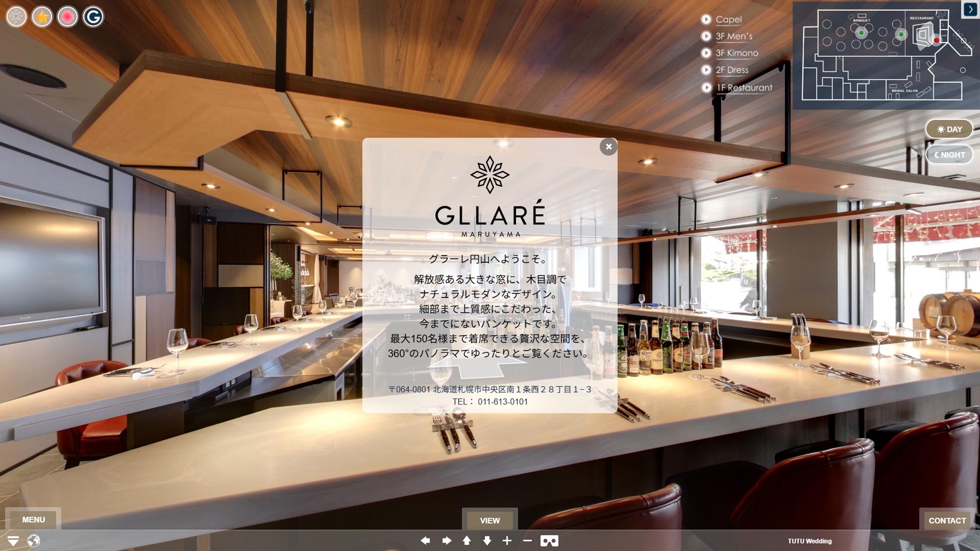Click the down-triangle collapse toolbar icon
The width and height of the screenshot is (980, 551).
[x=13, y=541]
